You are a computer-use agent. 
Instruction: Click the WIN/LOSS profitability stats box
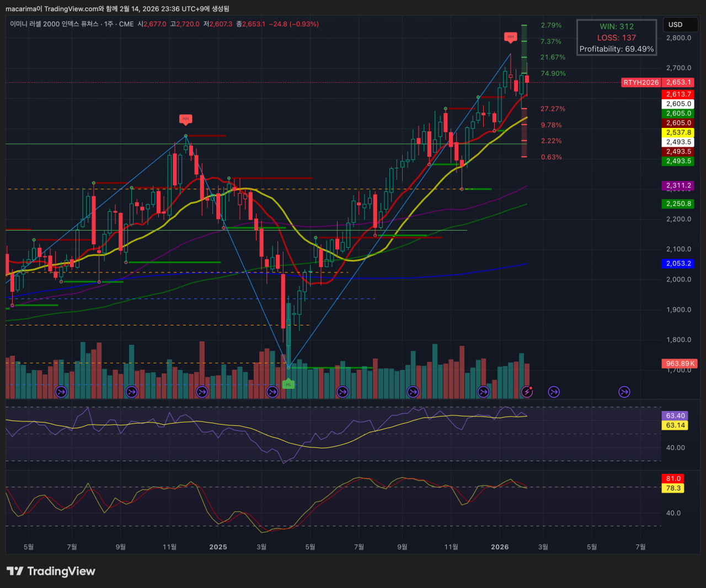[616, 38]
